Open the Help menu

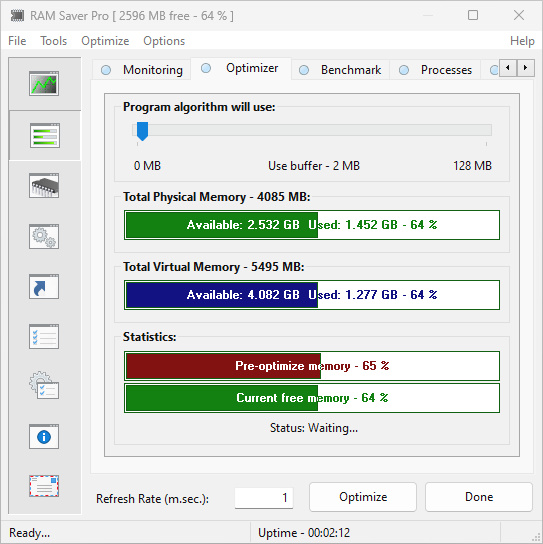(x=522, y=41)
